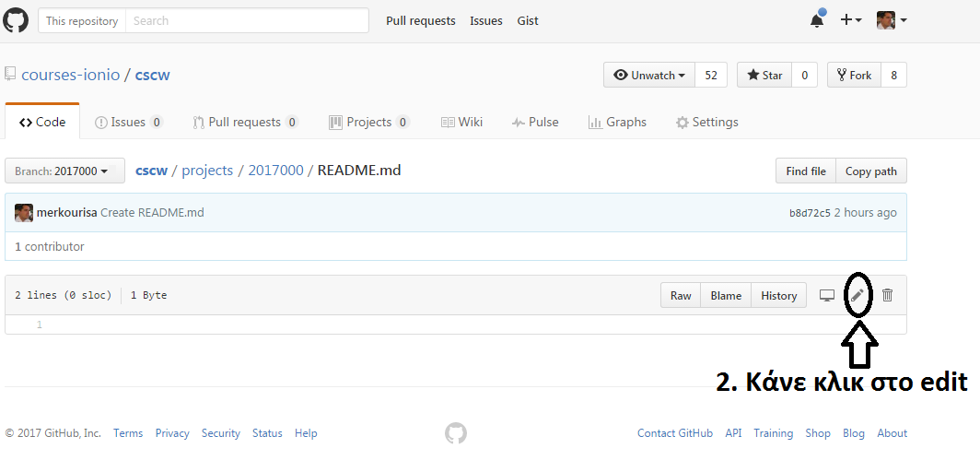The image size is (980, 472).
Task: Open the user avatar menu
Action: 892,20
